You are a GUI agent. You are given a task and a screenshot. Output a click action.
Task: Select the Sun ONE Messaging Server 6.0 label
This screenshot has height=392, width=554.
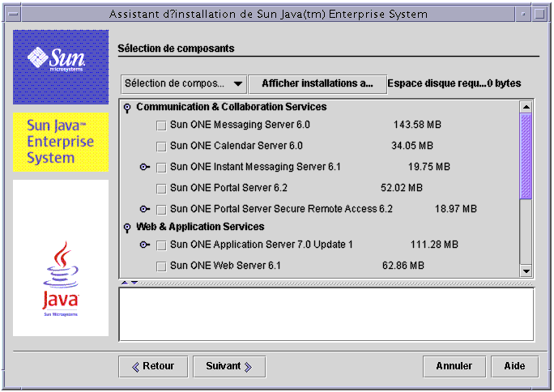coord(240,125)
